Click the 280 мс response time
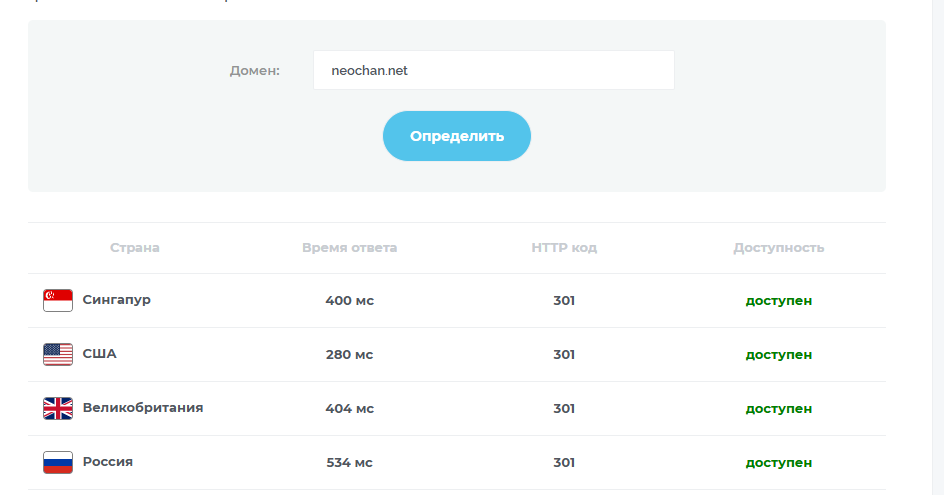 click(x=349, y=355)
